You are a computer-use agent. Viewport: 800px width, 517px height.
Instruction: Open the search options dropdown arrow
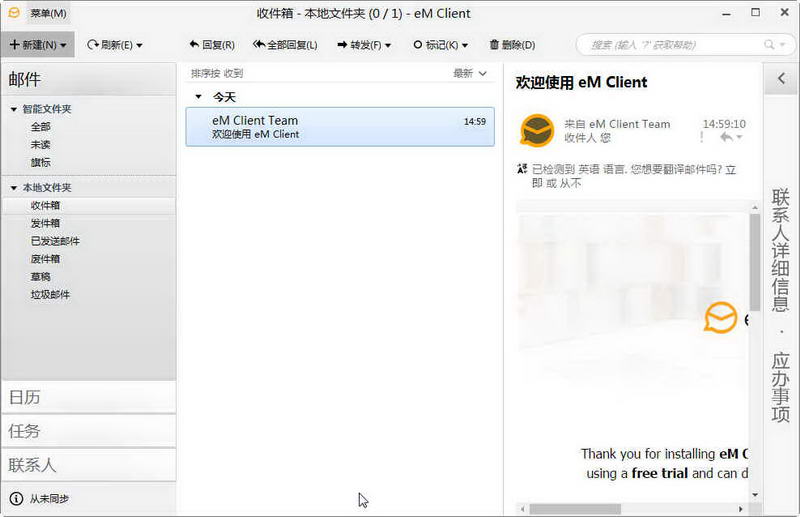[783, 45]
